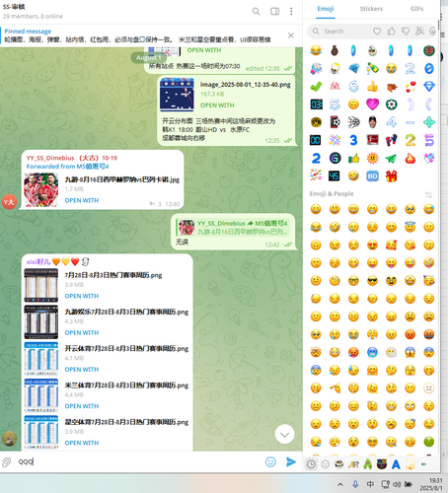
Task: Pick the G logo circle emoji
Action: (x=335, y=158)
